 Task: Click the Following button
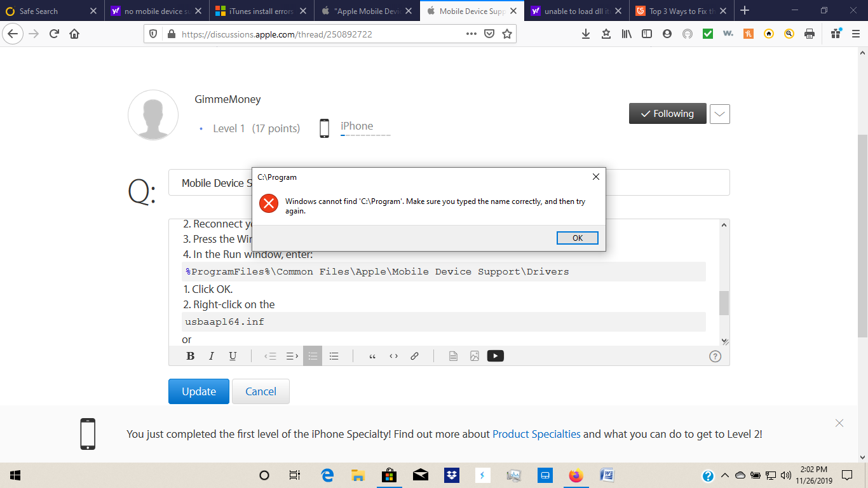pyautogui.click(x=667, y=113)
